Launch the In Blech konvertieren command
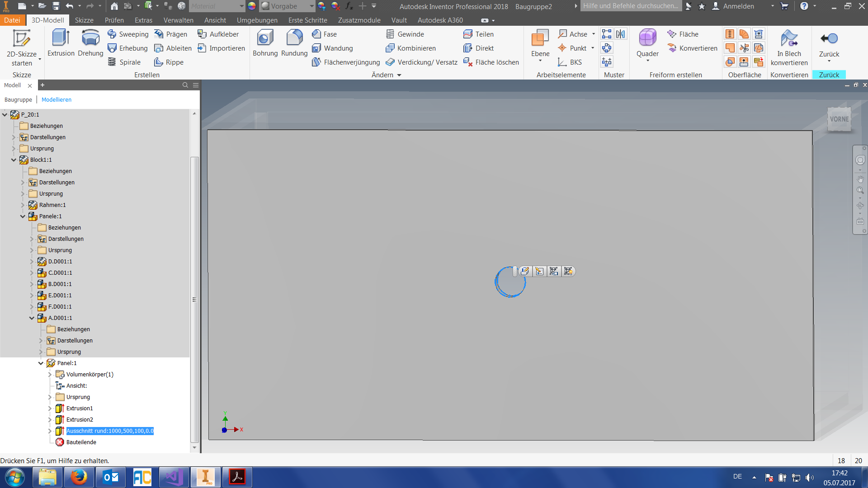The width and height of the screenshot is (868, 488). (x=789, y=47)
